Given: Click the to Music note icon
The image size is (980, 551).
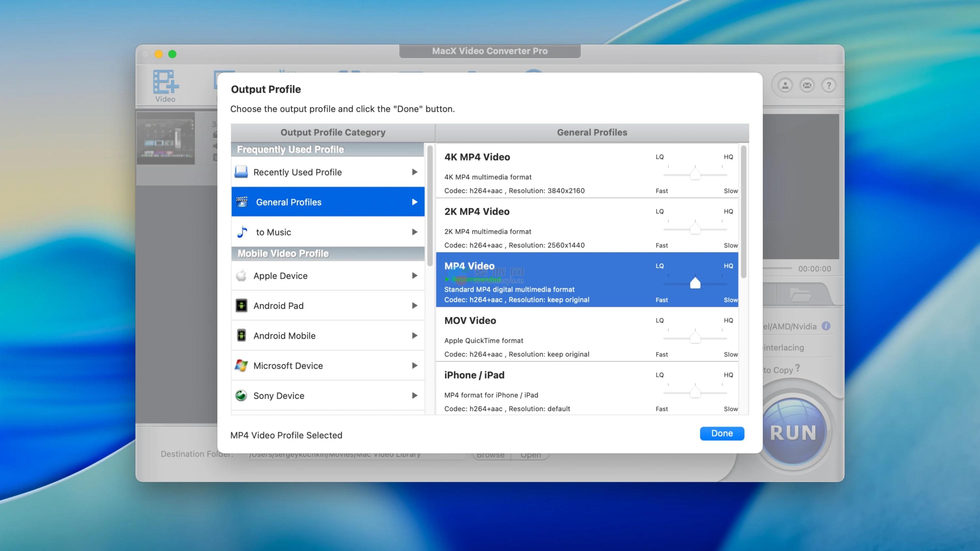Looking at the screenshot, I should coord(242,231).
